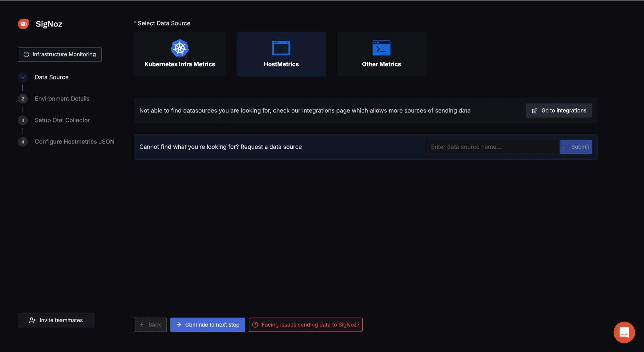Click the Back left arrow icon
This screenshot has height=352, width=644.
[142, 325]
